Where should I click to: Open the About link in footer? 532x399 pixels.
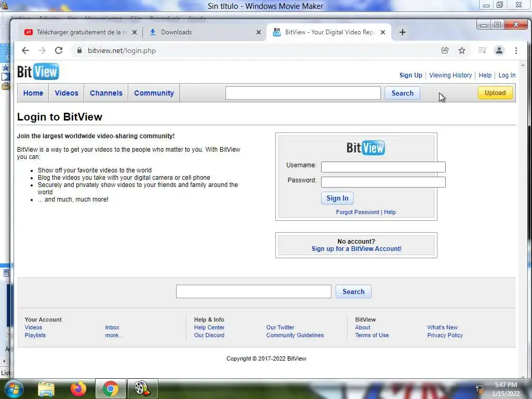[x=362, y=327]
